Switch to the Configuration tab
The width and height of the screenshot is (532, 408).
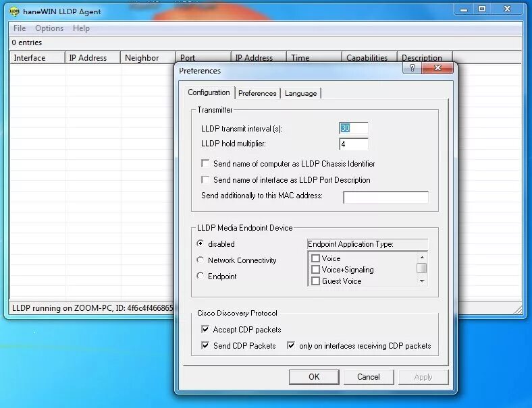209,92
